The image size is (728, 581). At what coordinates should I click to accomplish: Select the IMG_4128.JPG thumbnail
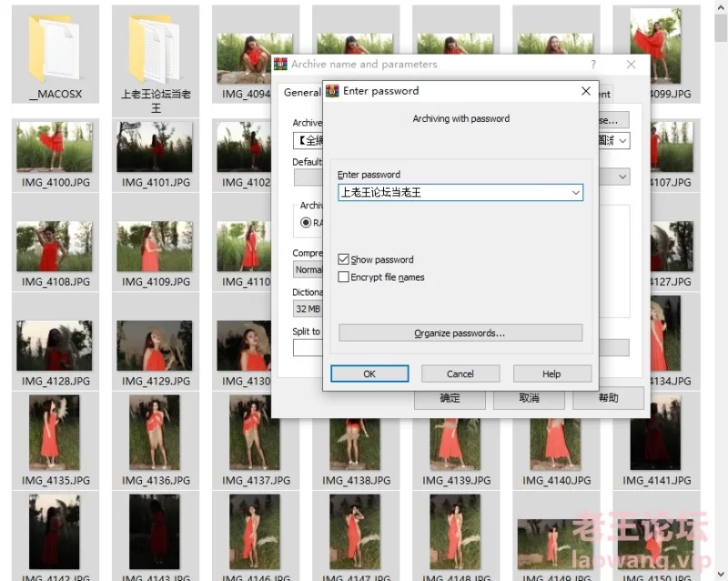(55, 346)
